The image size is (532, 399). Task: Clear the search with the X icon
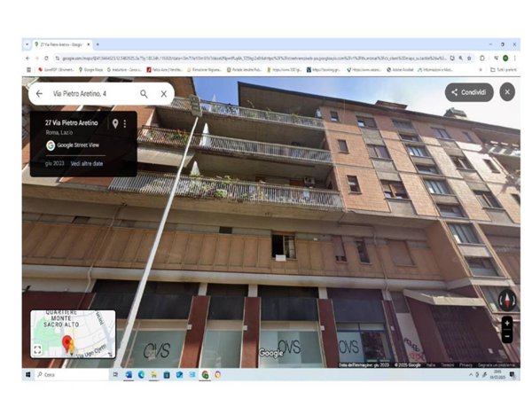(164, 93)
